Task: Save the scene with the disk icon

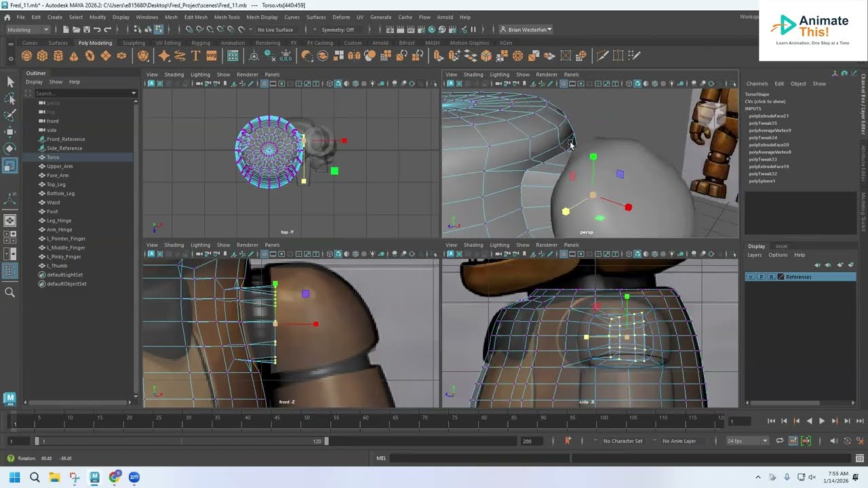Action: 86,29
